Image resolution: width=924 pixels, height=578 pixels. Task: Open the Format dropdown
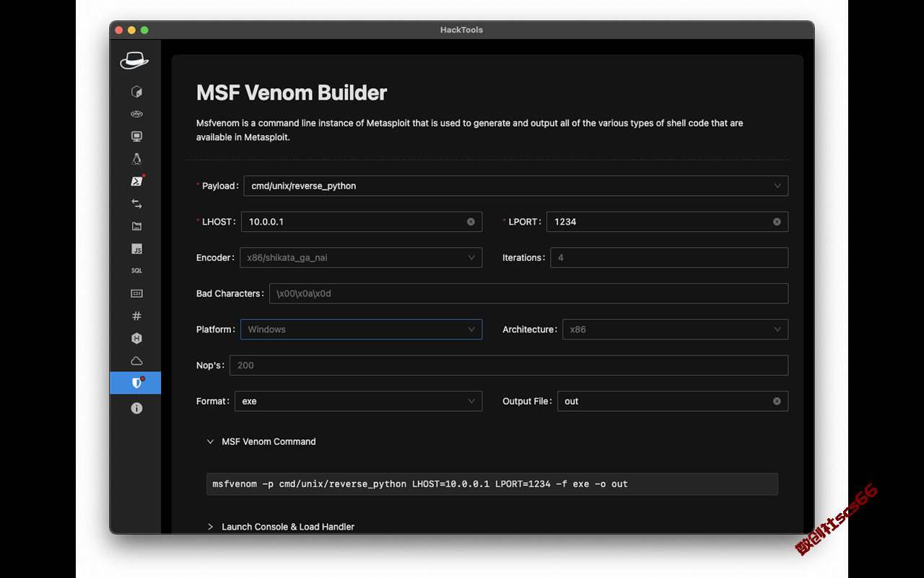(358, 401)
